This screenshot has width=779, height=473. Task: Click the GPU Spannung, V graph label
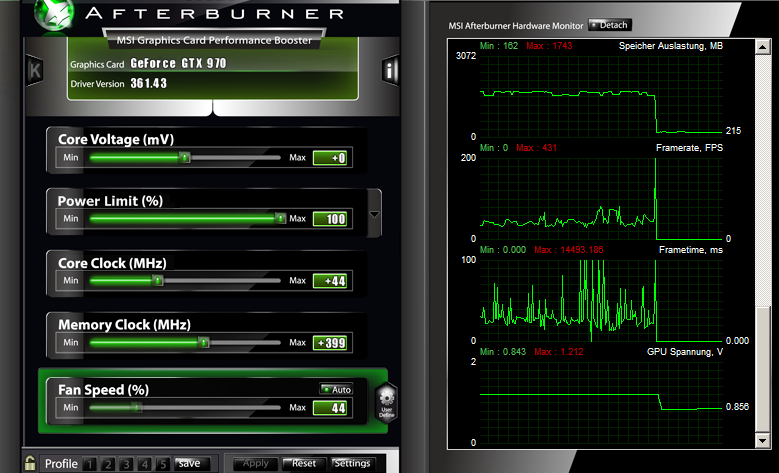(685, 352)
